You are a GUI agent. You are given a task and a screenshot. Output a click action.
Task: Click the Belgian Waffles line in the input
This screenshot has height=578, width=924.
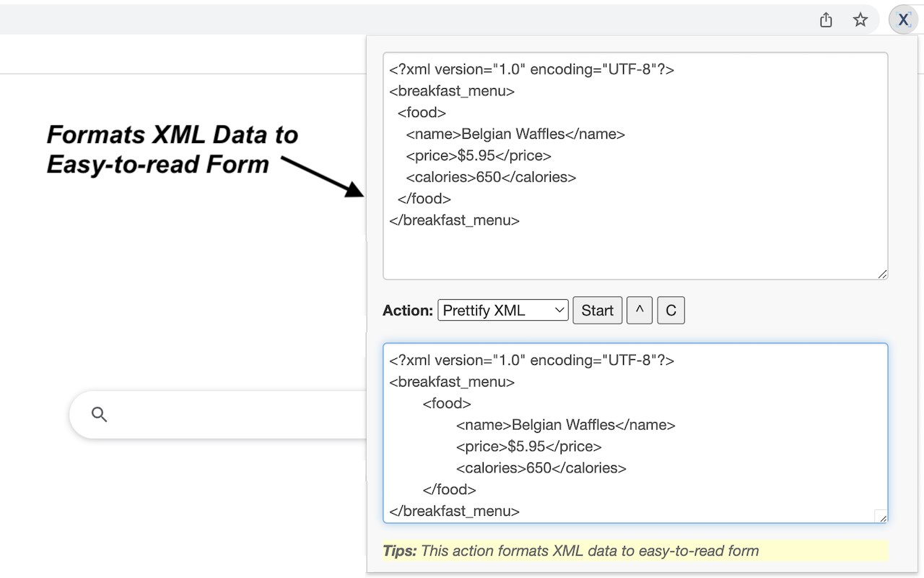click(x=515, y=134)
